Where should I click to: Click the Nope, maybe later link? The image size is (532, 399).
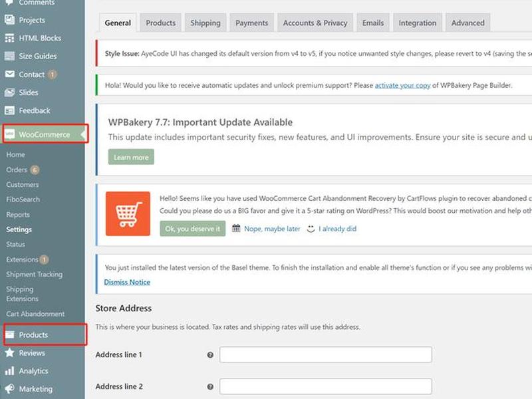click(x=272, y=229)
